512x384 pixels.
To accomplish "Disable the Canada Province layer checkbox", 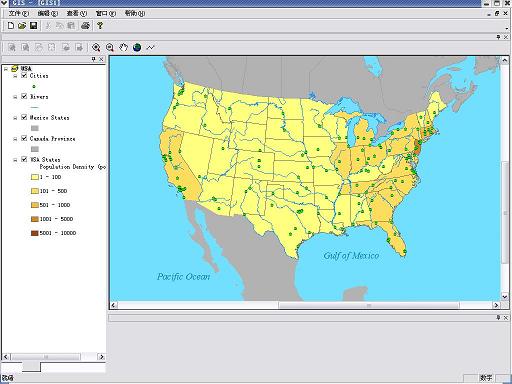I will [x=24, y=138].
